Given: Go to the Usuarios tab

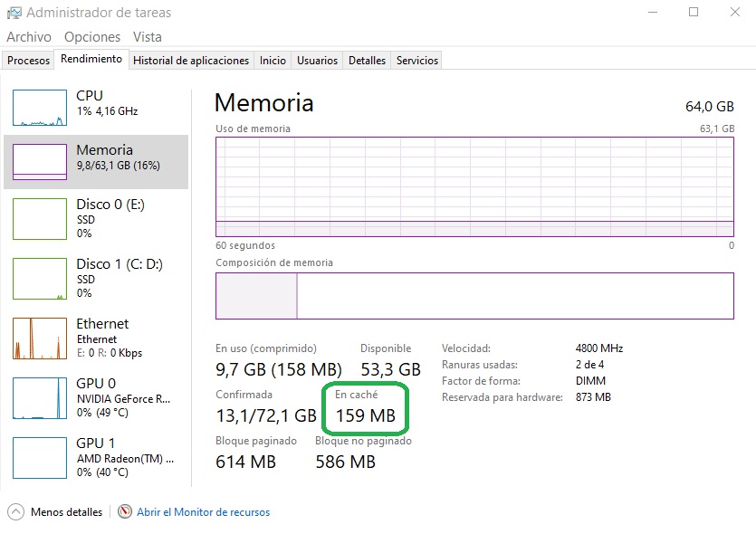Looking at the screenshot, I should (x=317, y=61).
